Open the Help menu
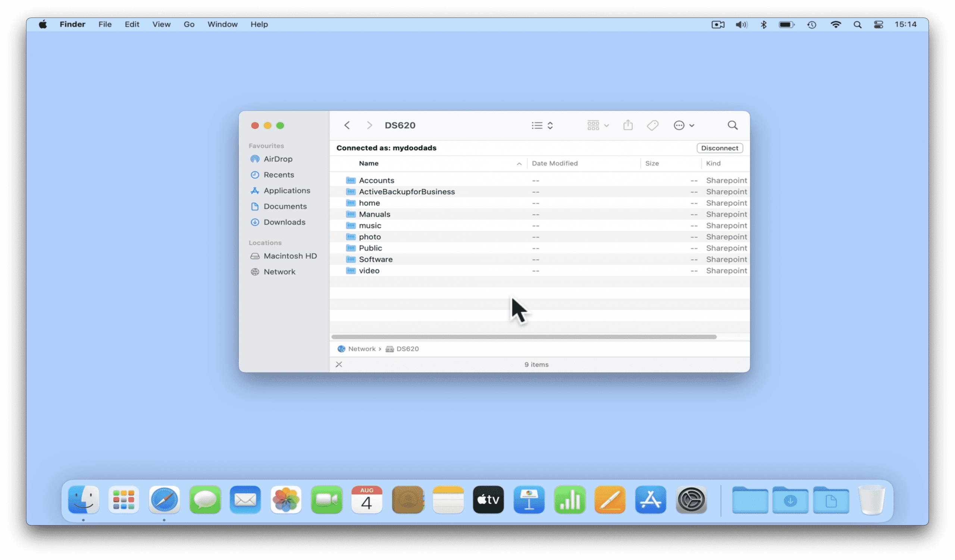 coord(259,24)
